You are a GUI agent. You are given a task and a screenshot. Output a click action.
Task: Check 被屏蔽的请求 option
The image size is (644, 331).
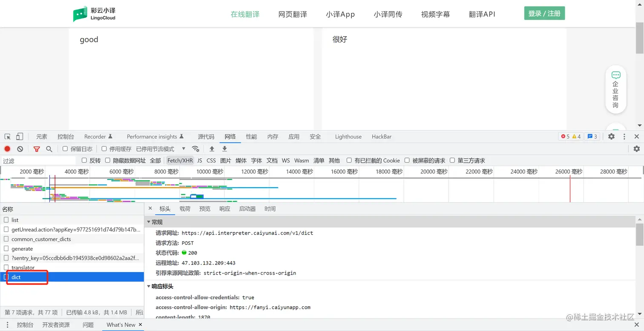point(407,160)
